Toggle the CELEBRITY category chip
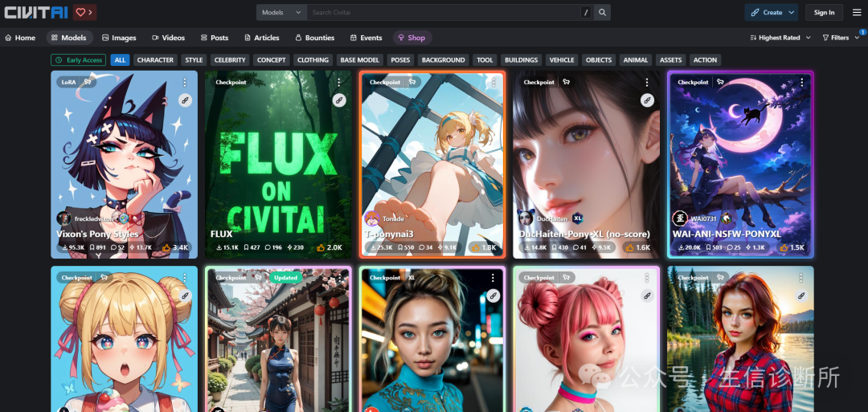 [x=230, y=59]
